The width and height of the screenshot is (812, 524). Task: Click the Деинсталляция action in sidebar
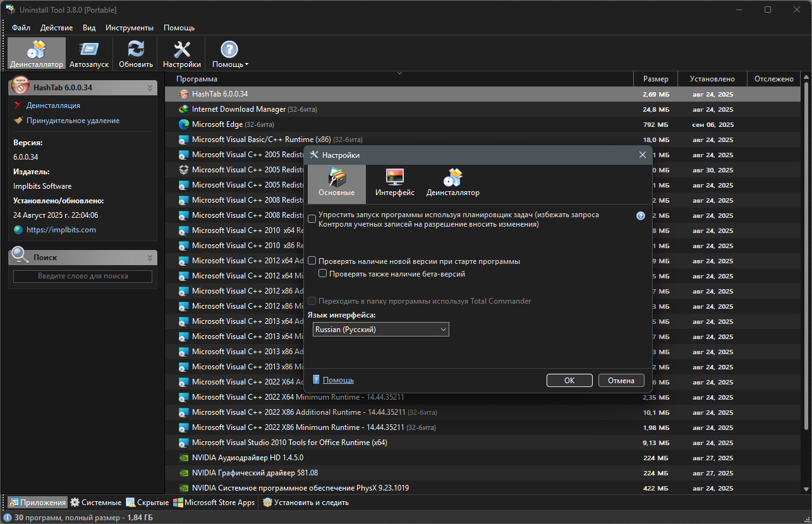(53, 105)
